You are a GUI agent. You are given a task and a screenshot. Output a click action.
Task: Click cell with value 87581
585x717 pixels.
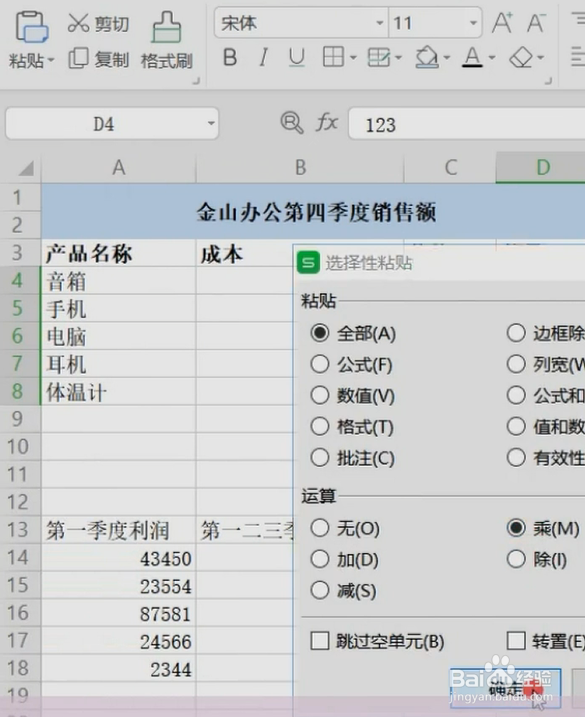pos(118,614)
